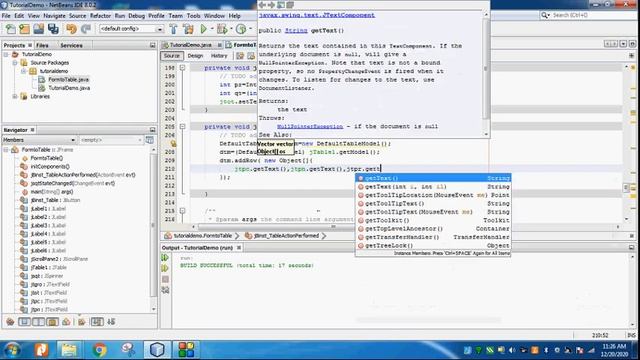Click the volume speaker tray icon

click(x=512, y=350)
